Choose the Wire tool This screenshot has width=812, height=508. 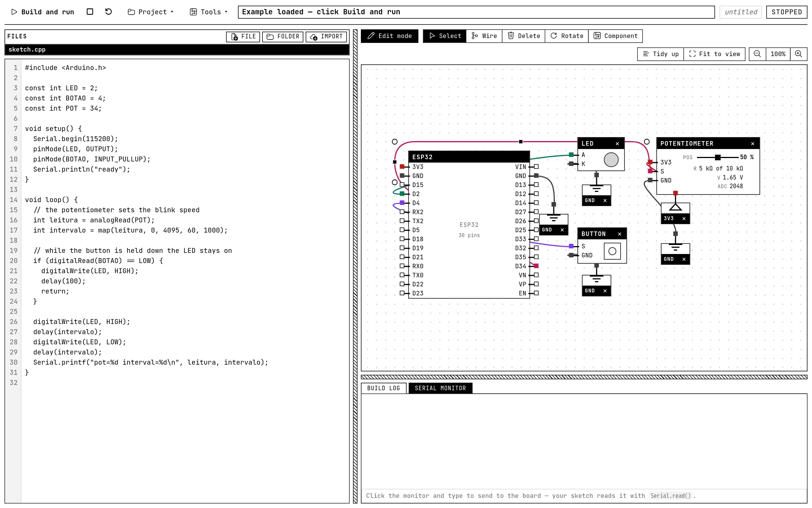click(484, 36)
